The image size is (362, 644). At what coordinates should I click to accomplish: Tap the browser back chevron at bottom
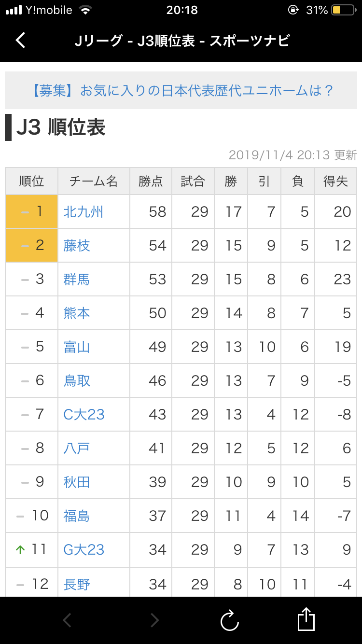[x=67, y=620]
